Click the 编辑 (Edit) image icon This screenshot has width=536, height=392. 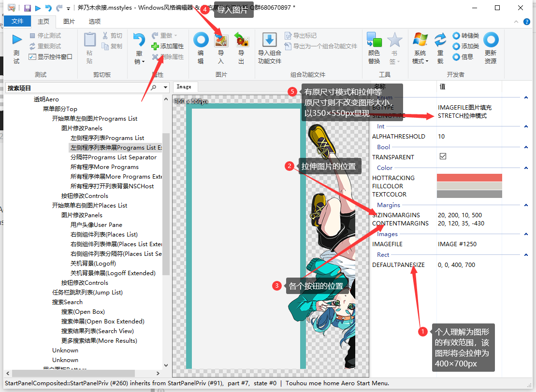click(202, 43)
